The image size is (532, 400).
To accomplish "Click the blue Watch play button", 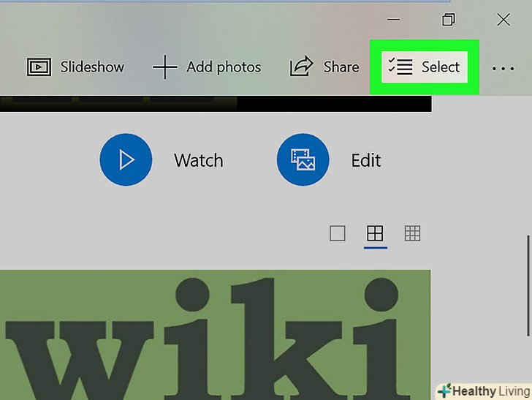I will (126, 159).
